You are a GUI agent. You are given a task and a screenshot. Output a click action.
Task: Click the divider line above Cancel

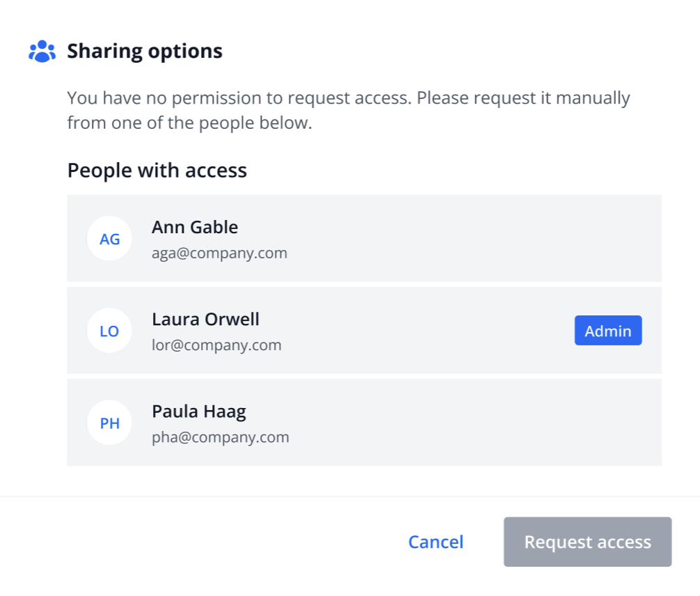pos(350,496)
